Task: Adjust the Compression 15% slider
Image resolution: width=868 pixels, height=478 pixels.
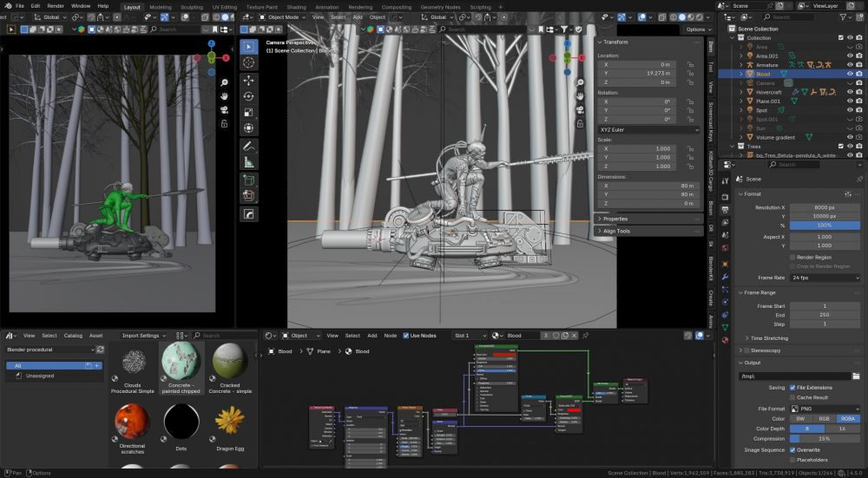Action: click(x=825, y=439)
